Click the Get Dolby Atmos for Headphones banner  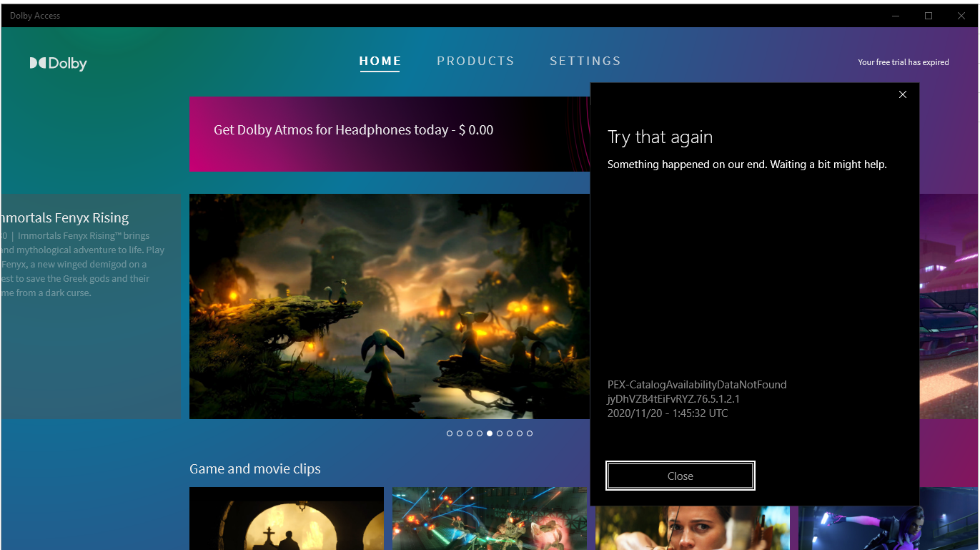tap(390, 134)
